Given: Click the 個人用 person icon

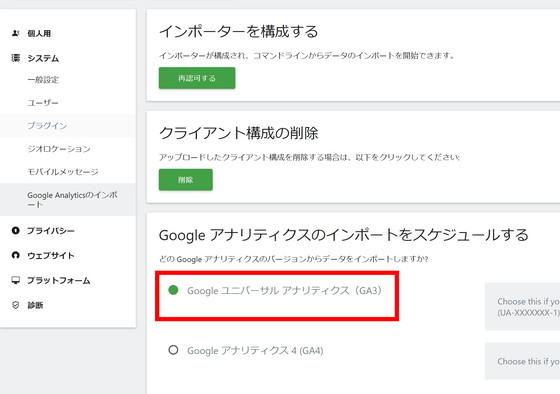Looking at the screenshot, I should coord(15,33).
